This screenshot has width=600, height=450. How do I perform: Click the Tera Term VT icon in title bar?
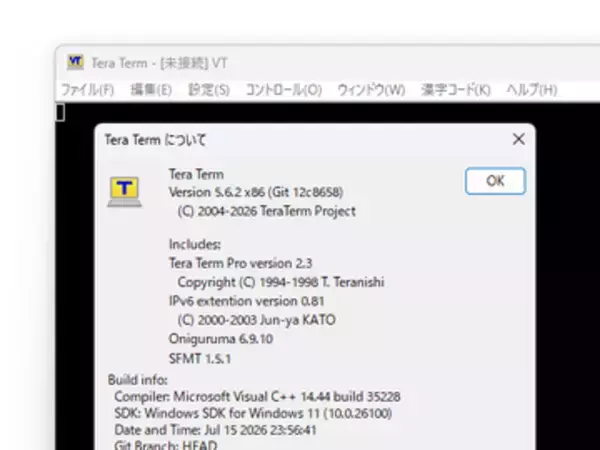coord(75,62)
